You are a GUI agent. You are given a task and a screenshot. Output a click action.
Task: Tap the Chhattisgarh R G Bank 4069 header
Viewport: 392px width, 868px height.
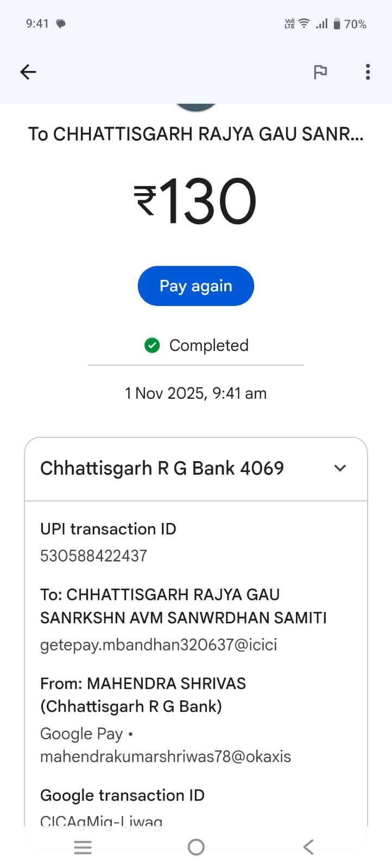[x=162, y=468]
